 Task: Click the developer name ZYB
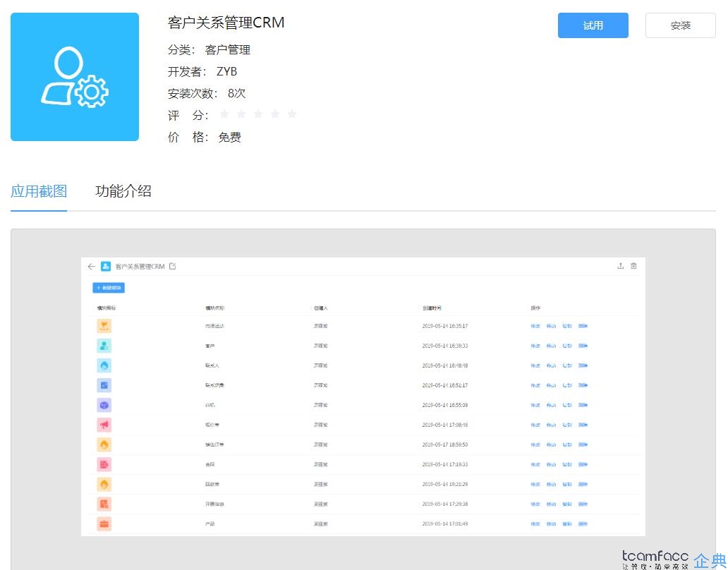click(226, 71)
